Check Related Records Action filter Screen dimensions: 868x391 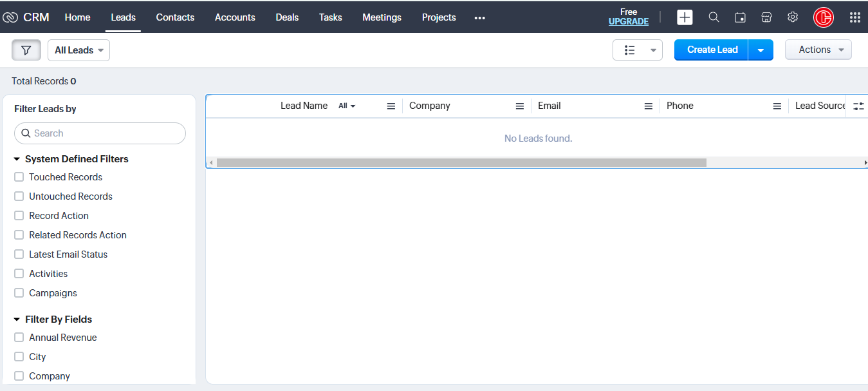[19, 235]
